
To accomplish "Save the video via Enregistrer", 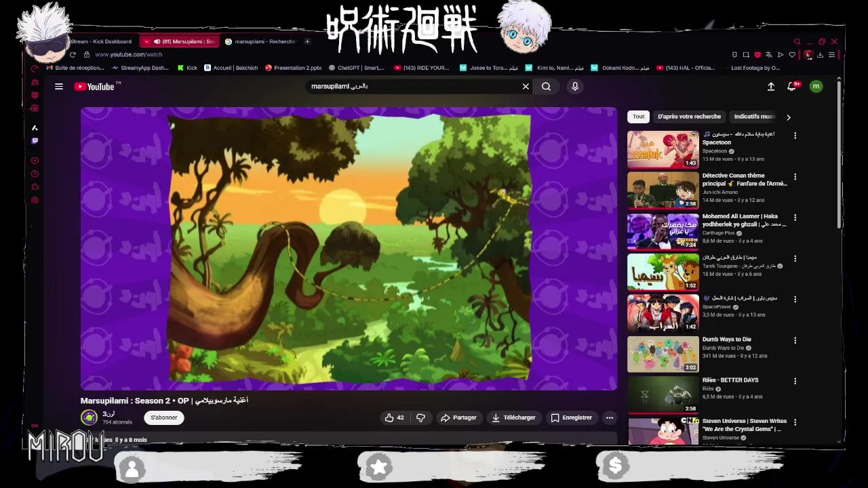I will click(x=572, y=418).
